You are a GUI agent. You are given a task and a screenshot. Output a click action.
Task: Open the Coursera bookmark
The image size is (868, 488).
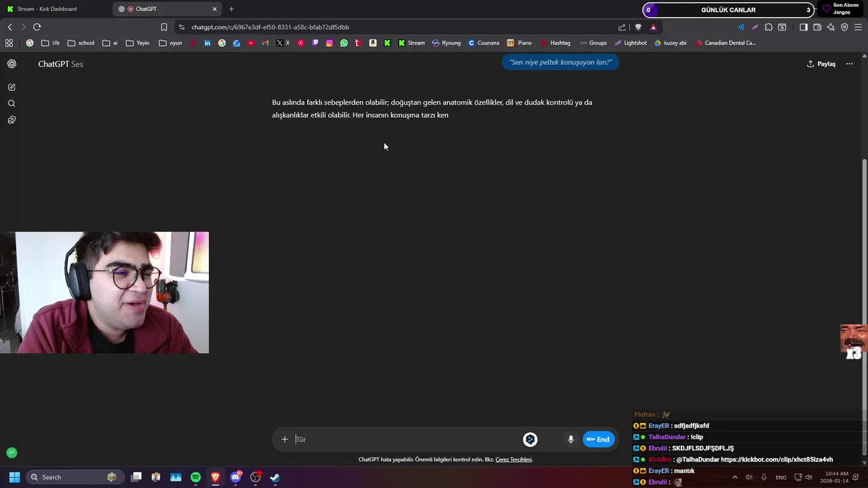484,43
